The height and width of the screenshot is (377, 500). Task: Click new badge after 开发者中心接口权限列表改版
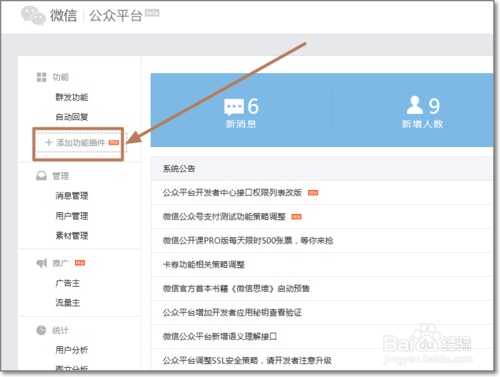[x=313, y=193]
